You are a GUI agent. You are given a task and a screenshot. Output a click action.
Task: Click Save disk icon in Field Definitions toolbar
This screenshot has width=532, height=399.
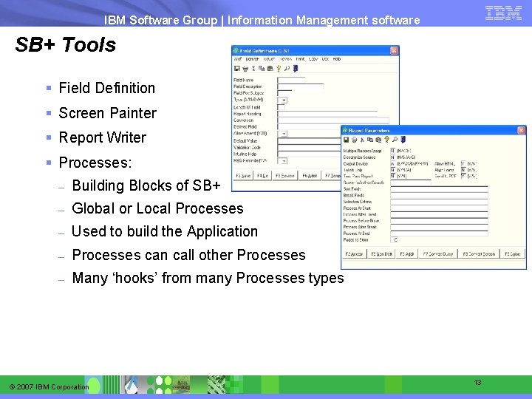click(237, 69)
